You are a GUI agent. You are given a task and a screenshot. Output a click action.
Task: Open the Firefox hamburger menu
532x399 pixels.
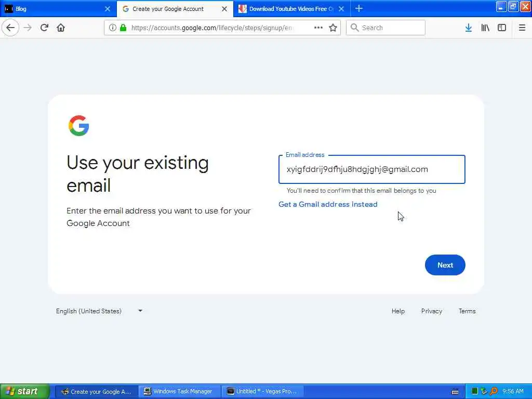pos(522,28)
